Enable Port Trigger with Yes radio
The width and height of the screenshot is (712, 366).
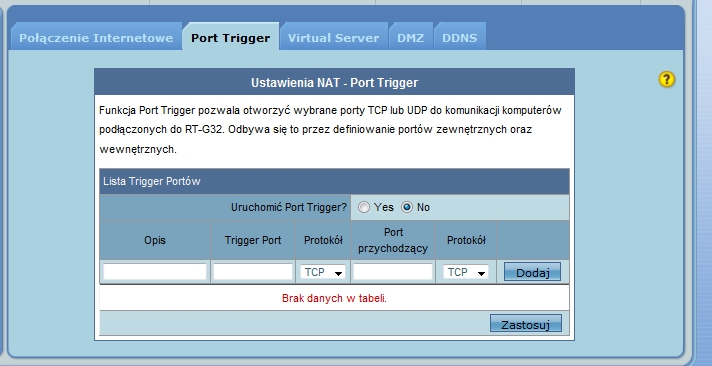click(364, 208)
